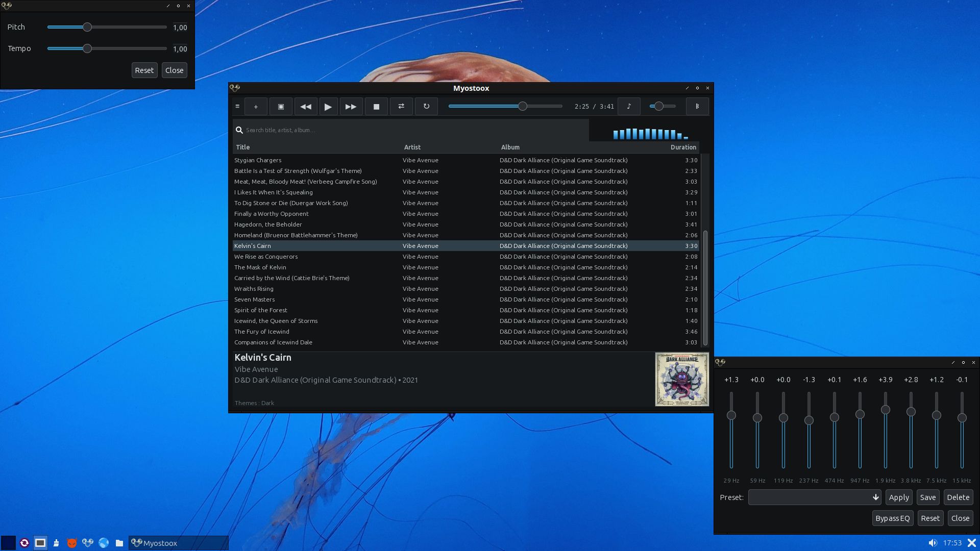This screenshot has width=980, height=551.
Task: Open the red devil-face app in taskbar
Action: pos(72,543)
